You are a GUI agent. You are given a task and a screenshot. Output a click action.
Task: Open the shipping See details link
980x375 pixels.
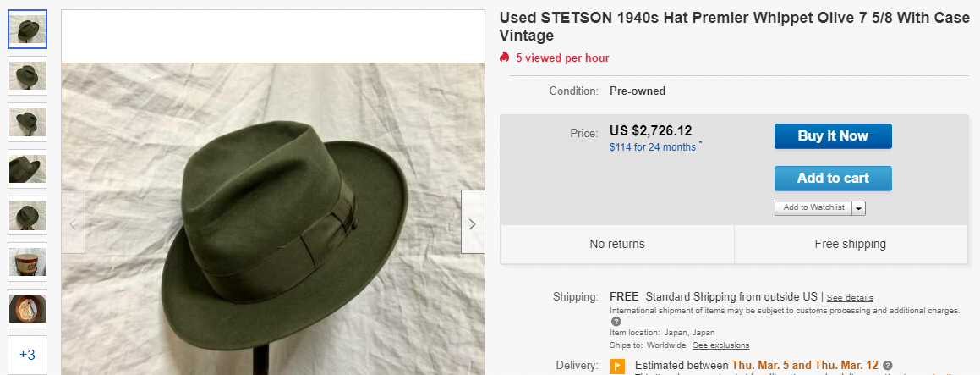click(x=850, y=297)
